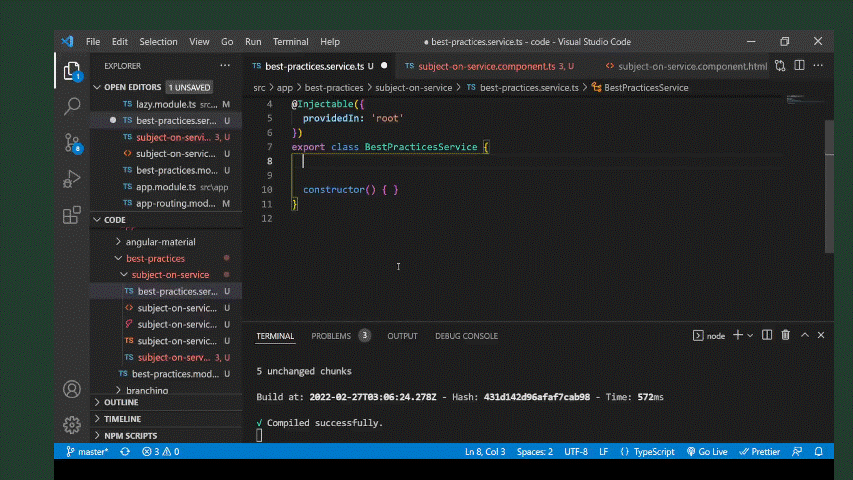Collapse the subject-on-service folder
The image size is (853, 480).
[x=166, y=275]
